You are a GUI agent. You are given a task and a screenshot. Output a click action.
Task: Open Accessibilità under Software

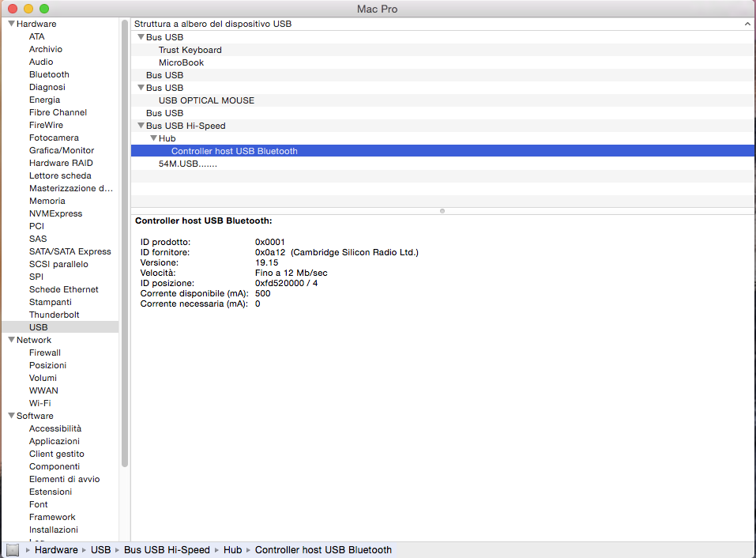tap(55, 428)
